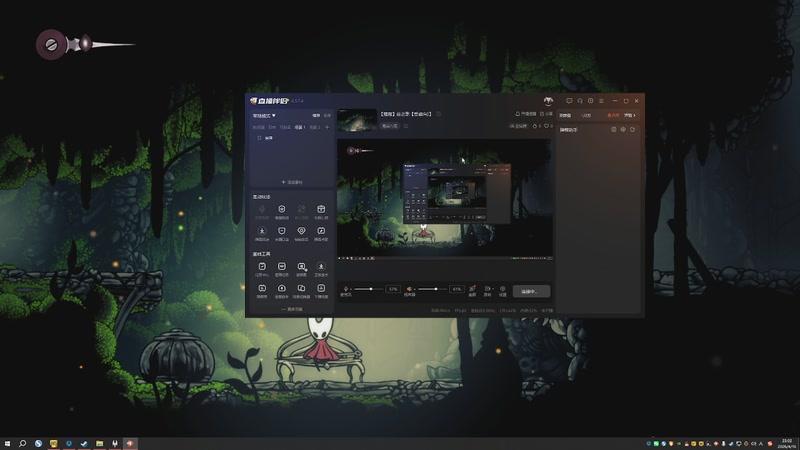The width and height of the screenshot is (800, 450).
Task: Expand the 更多功能 more functions link
Action: click(x=291, y=309)
